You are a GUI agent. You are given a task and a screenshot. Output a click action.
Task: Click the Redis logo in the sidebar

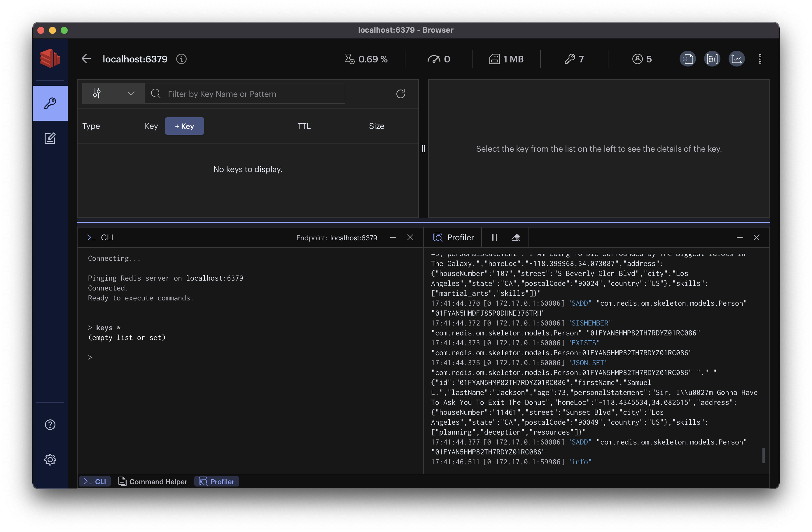tap(50, 58)
